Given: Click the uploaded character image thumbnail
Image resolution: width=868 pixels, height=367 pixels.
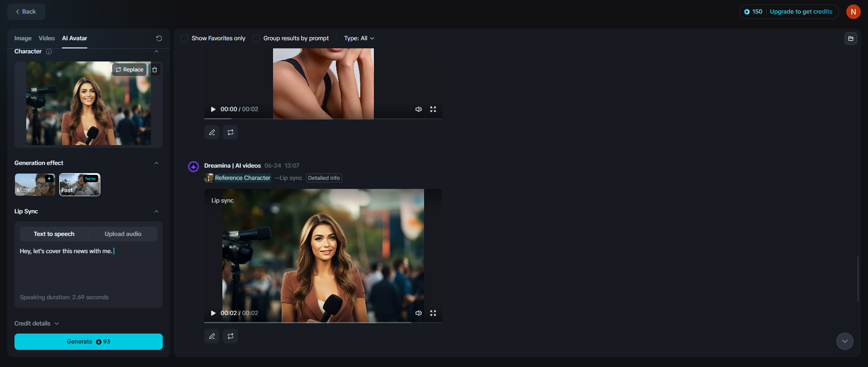Looking at the screenshot, I should (x=89, y=104).
